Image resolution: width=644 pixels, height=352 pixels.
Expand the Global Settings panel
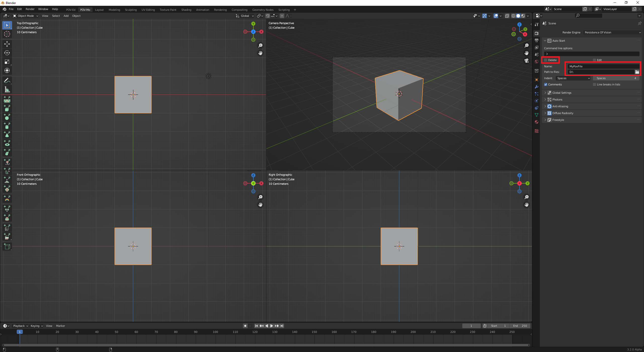562,93
